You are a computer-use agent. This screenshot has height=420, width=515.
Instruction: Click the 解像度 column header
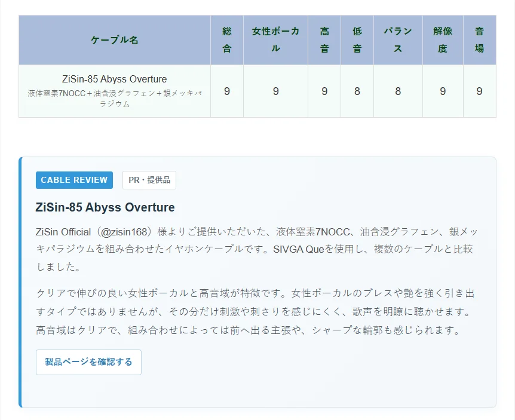coord(443,40)
